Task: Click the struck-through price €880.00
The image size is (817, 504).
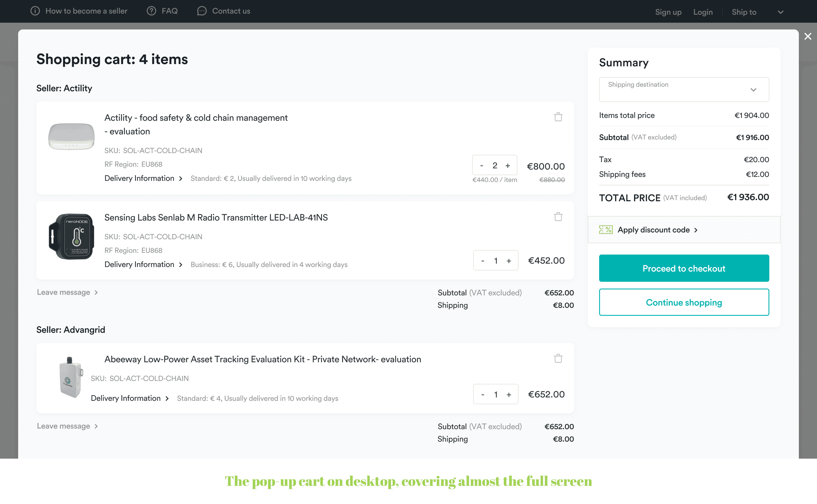Action: tap(552, 180)
